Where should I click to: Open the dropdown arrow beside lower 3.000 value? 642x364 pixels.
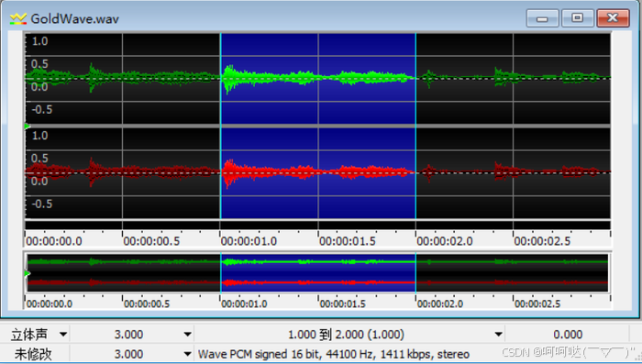click(187, 354)
